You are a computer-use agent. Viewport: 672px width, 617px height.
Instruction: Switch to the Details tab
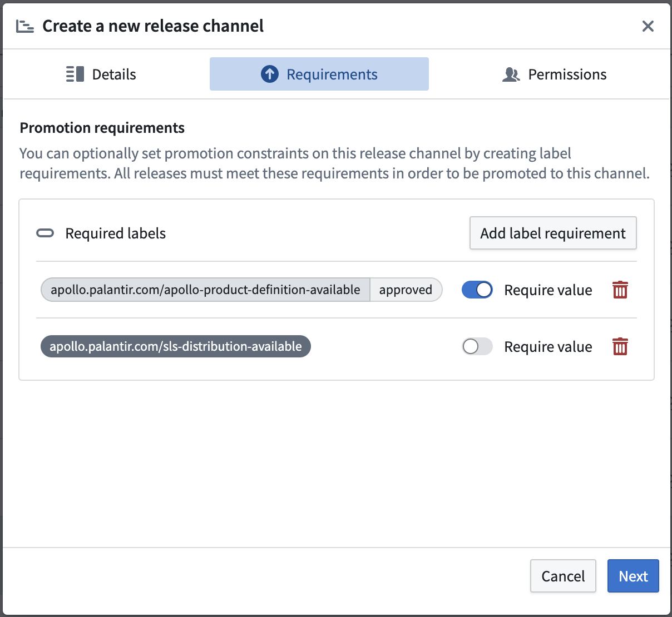tap(113, 74)
